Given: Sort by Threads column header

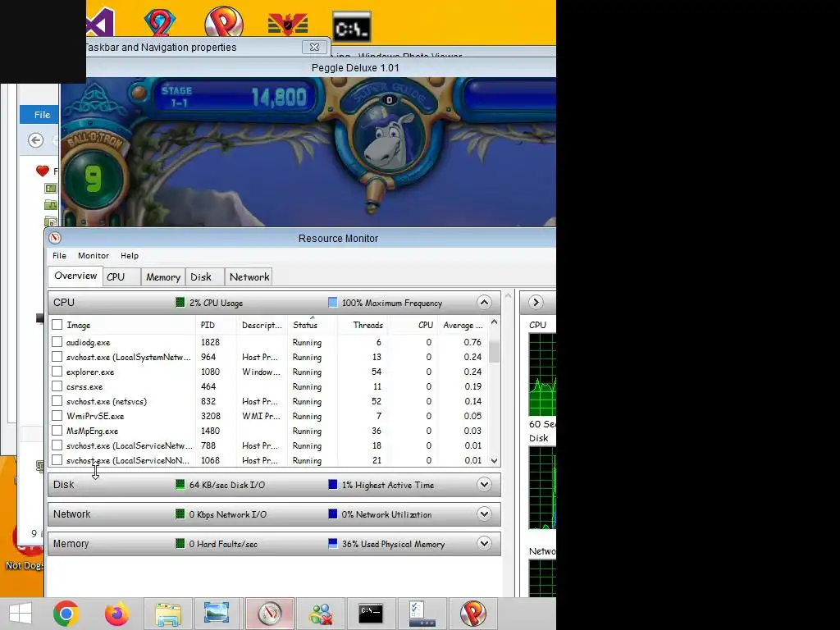Looking at the screenshot, I should (363, 325).
